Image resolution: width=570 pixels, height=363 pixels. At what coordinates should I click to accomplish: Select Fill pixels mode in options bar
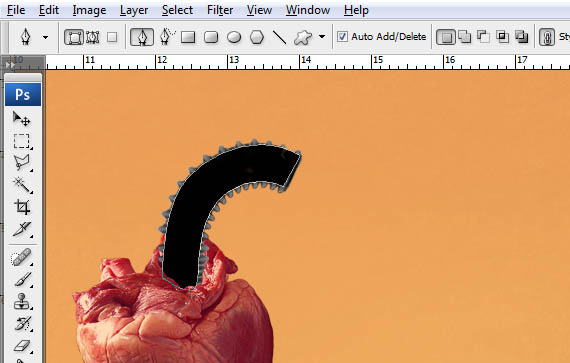112,37
